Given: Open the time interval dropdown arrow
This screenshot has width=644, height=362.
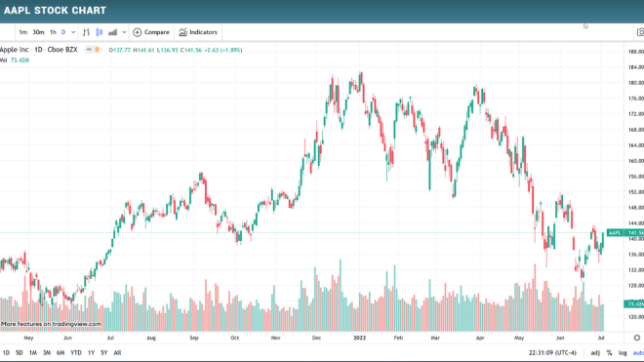Looking at the screenshot, I should tap(73, 32).
